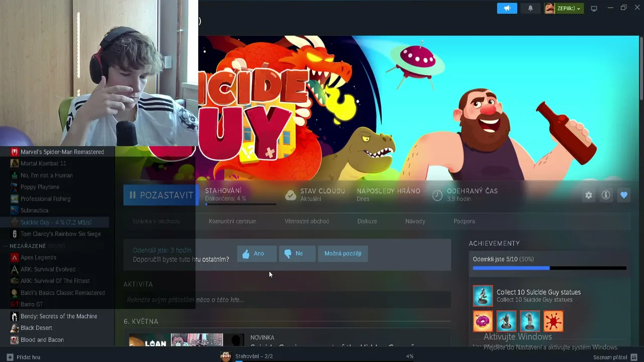The width and height of the screenshot is (644, 362).
Task: Open friends list Seznam přátel
Action: pyautogui.click(x=614, y=357)
